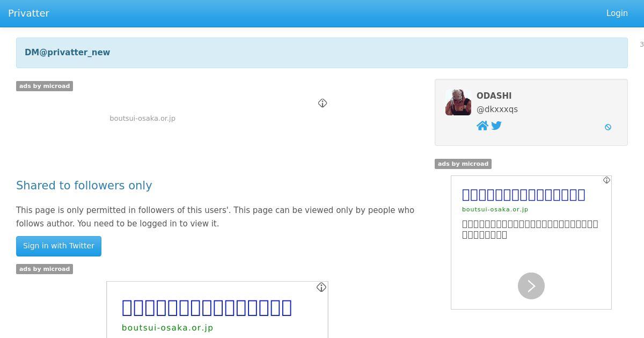This screenshot has height=338, width=644.
Task: Click the sidebar ad info icon
Action: click(606, 180)
